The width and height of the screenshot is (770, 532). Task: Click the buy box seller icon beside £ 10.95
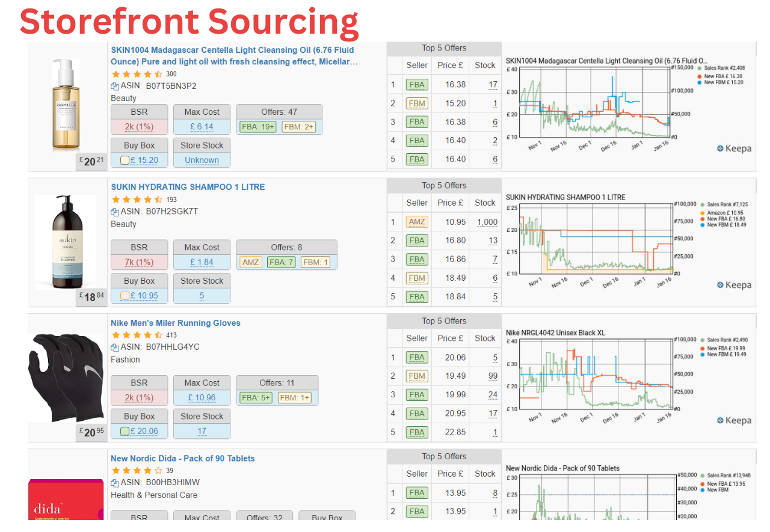pos(125,296)
